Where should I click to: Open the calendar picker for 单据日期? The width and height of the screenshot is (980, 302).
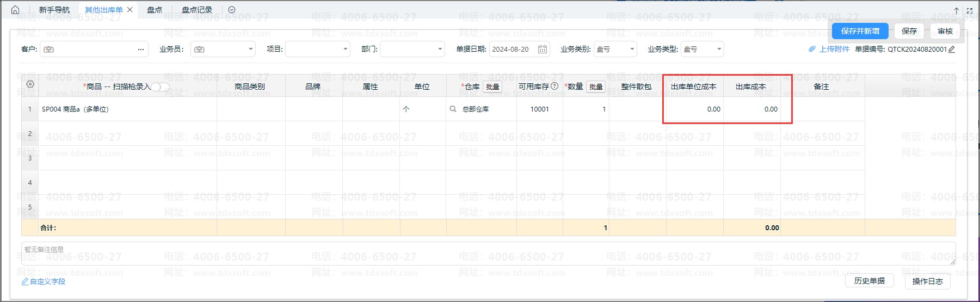[542, 50]
